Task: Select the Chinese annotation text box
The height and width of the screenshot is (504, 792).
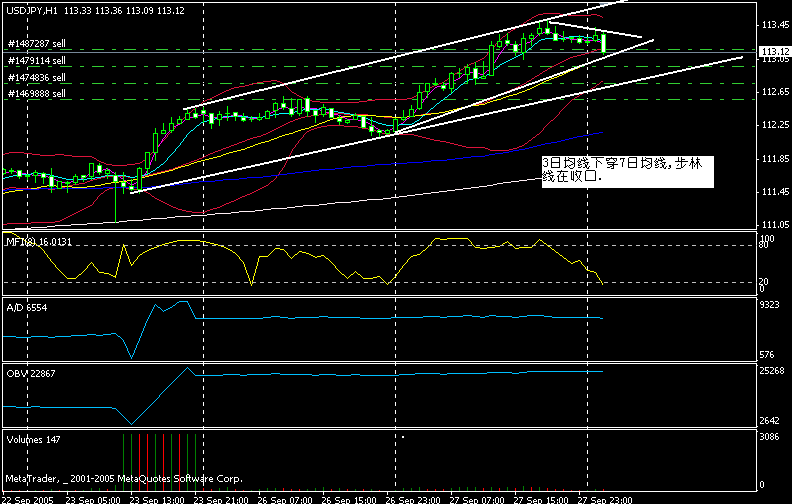Action: click(x=627, y=172)
